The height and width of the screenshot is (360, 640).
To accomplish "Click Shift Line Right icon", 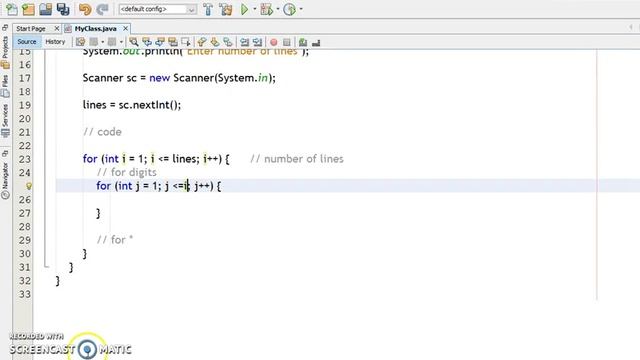I will tap(258, 42).
